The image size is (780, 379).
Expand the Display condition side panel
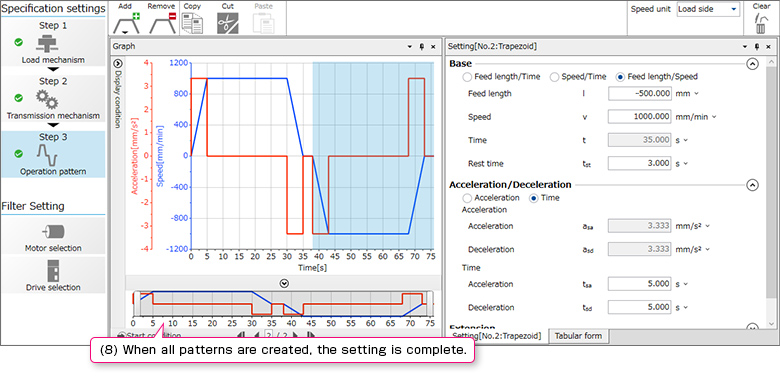tap(118, 64)
